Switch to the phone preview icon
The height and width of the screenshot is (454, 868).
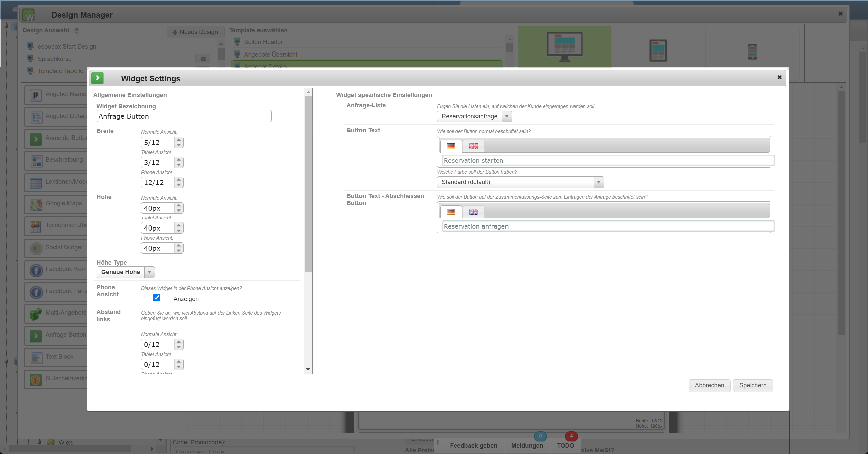(x=752, y=52)
